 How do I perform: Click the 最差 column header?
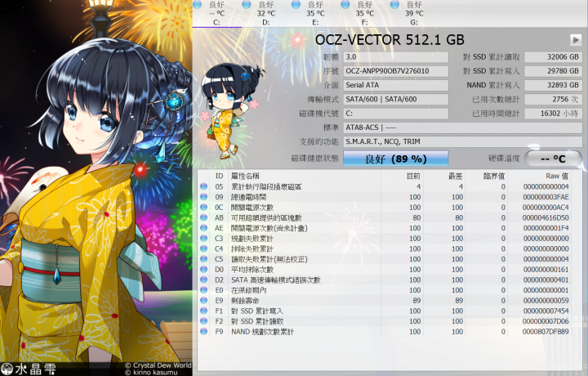click(456, 176)
